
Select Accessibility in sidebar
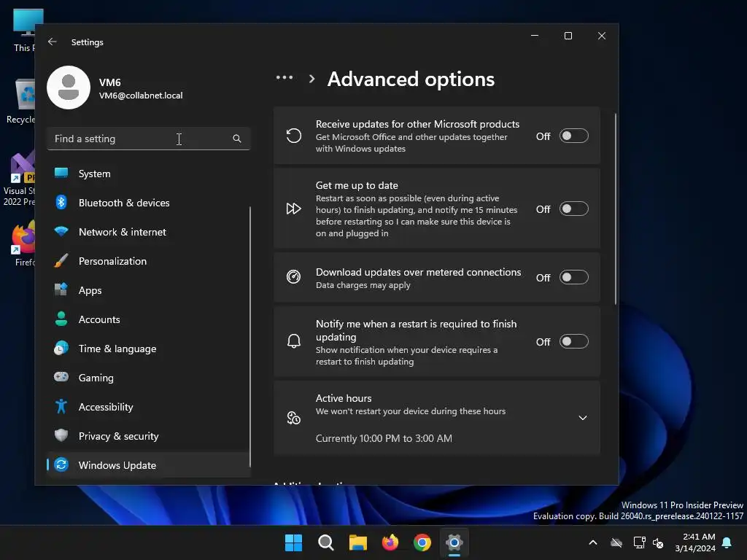pyautogui.click(x=148, y=406)
